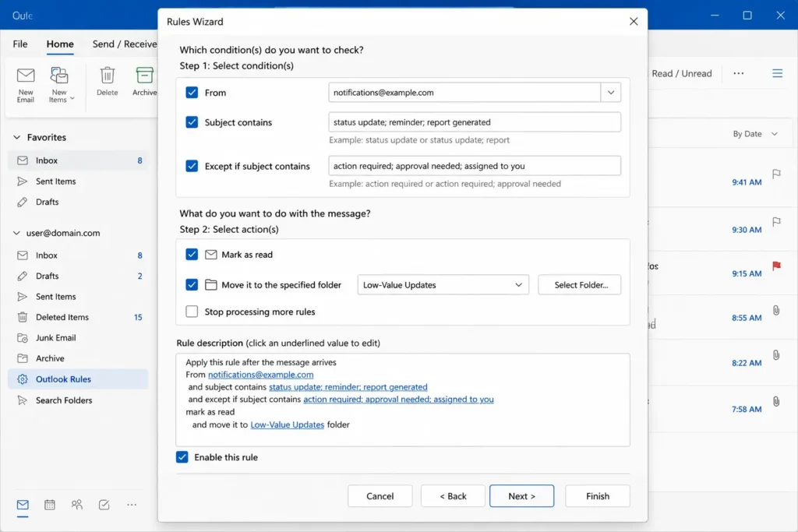Viewport: 798px width, 532px height.
Task: Open the From address dropdown arrow
Action: (611, 93)
